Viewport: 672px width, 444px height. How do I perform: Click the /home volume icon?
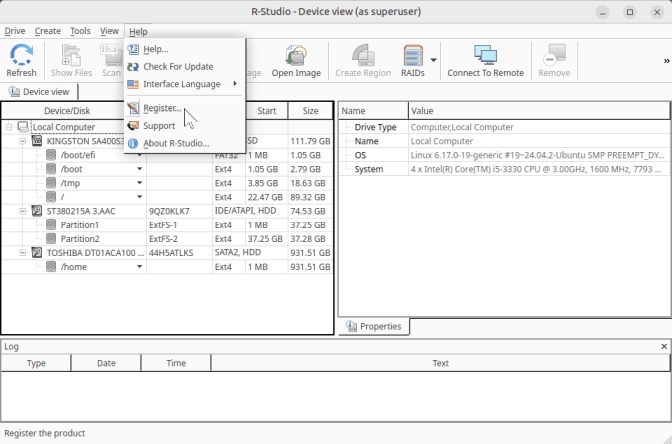click(51, 267)
